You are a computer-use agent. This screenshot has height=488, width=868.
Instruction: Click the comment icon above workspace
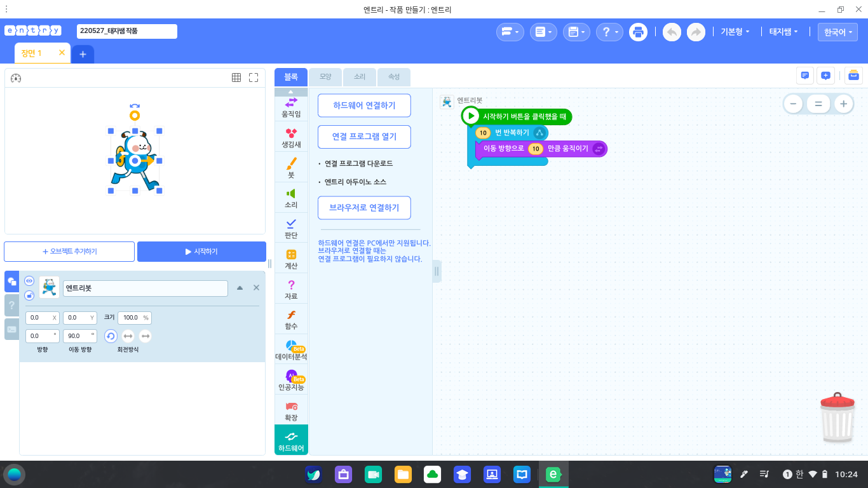point(805,76)
